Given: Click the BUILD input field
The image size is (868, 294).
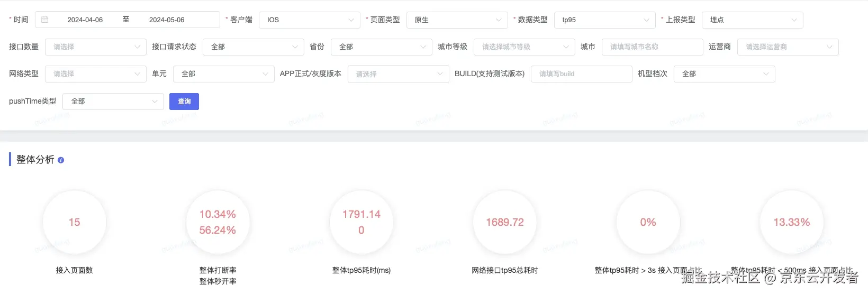Looking at the screenshot, I should click(x=582, y=74).
